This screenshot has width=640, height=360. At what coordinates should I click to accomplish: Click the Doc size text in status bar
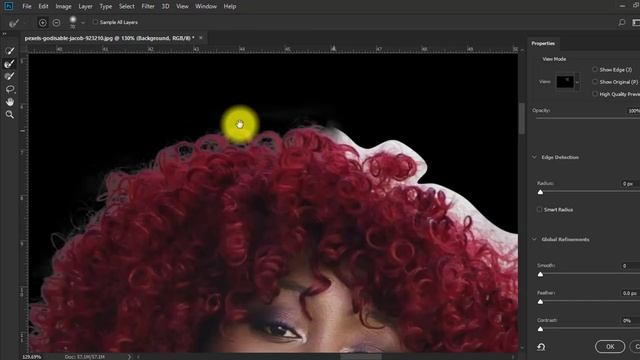(85, 357)
